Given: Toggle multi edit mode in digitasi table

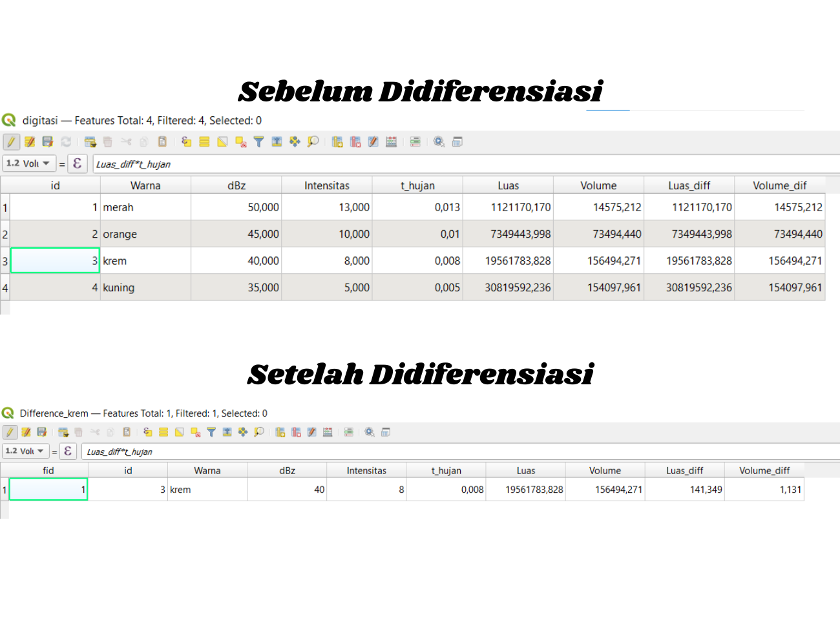Looking at the screenshot, I should click(x=30, y=142).
